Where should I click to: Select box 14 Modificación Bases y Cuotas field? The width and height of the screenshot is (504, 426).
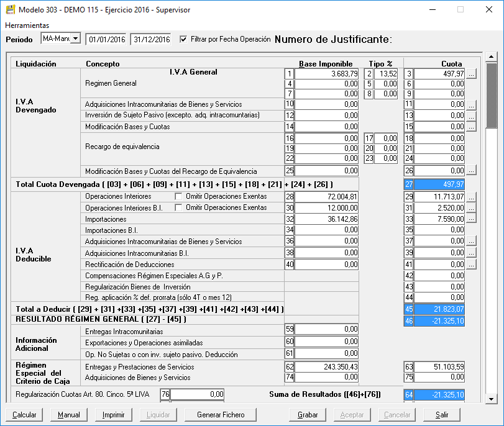click(326, 127)
